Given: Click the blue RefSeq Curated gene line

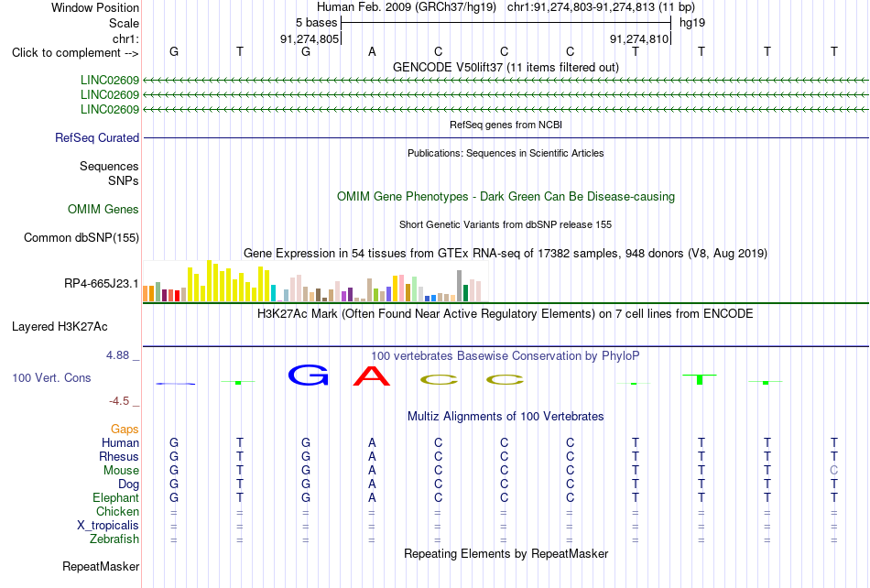Looking at the screenshot, I should [506, 137].
